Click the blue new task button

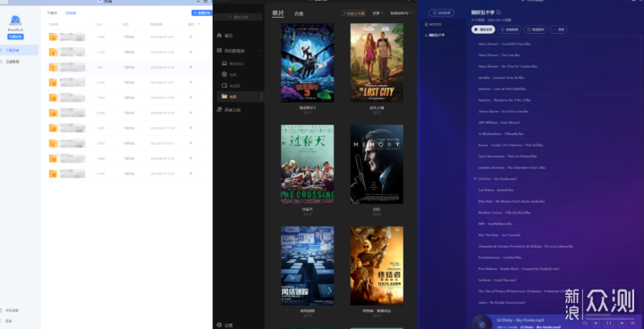[x=201, y=13]
